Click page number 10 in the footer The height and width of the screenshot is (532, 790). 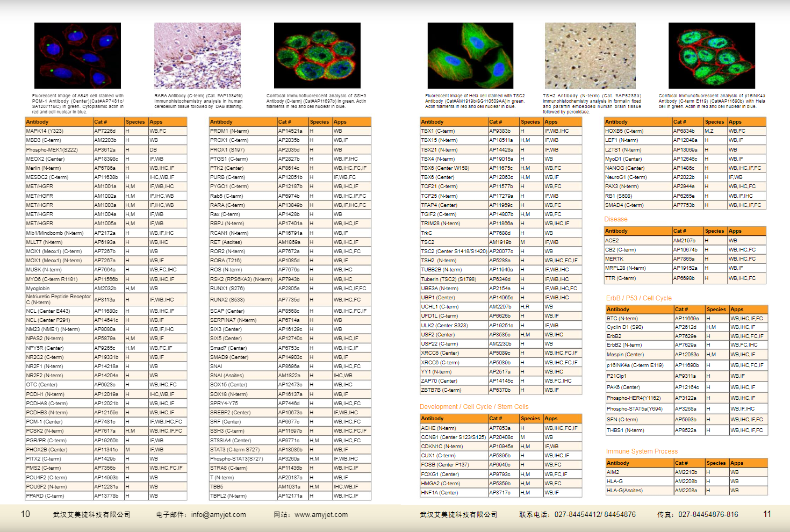25,514
